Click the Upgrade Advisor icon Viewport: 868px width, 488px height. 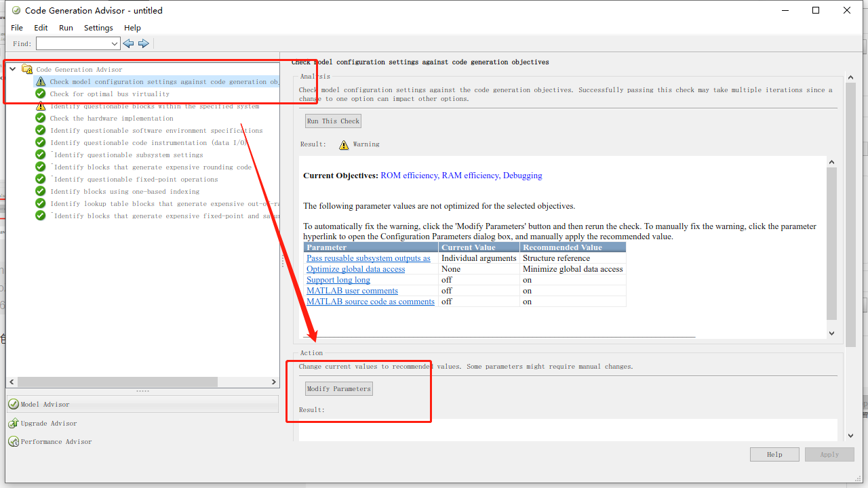point(14,423)
